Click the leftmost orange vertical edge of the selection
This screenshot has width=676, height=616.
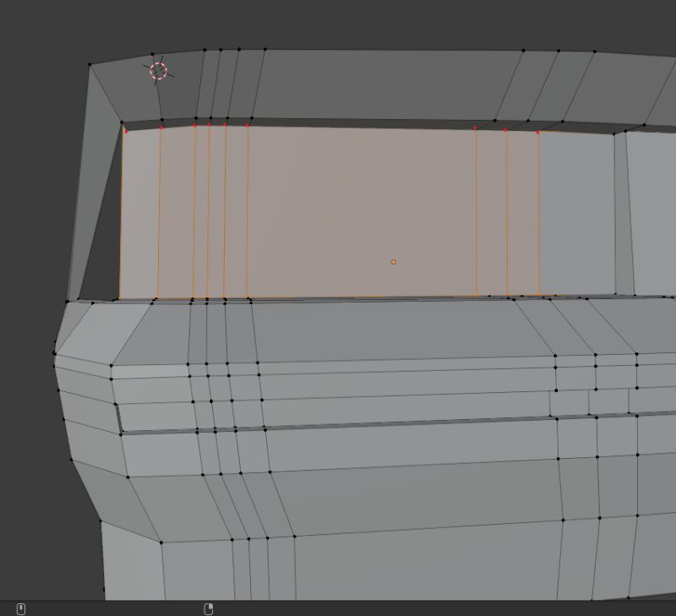(x=124, y=211)
